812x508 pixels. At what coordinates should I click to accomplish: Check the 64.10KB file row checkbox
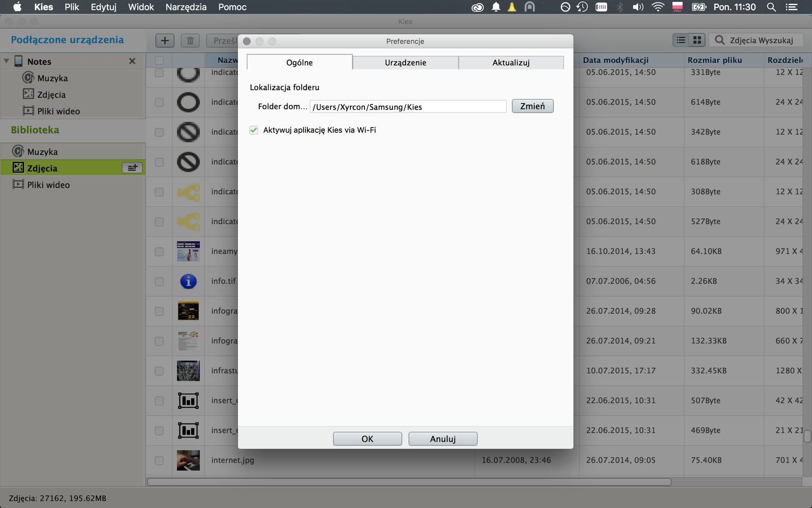[x=159, y=251]
